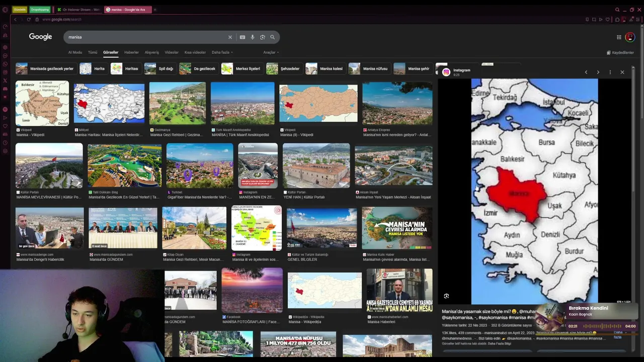The width and height of the screenshot is (644, 362).
Task: Open Milliyet Manisa Haritası thumbnail
Action: coord(109,104)
